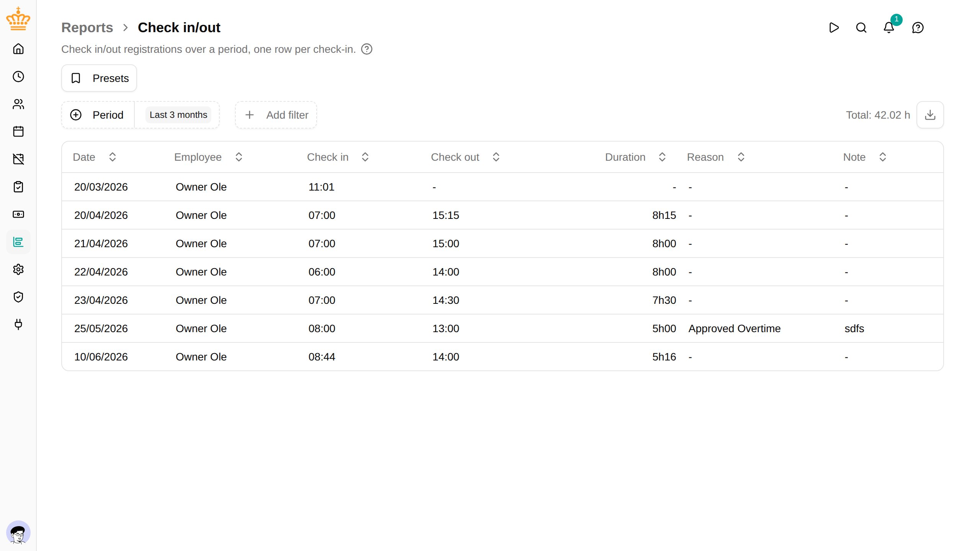
Task: Select the 20/03/2026 date cell
Action: 101,187
